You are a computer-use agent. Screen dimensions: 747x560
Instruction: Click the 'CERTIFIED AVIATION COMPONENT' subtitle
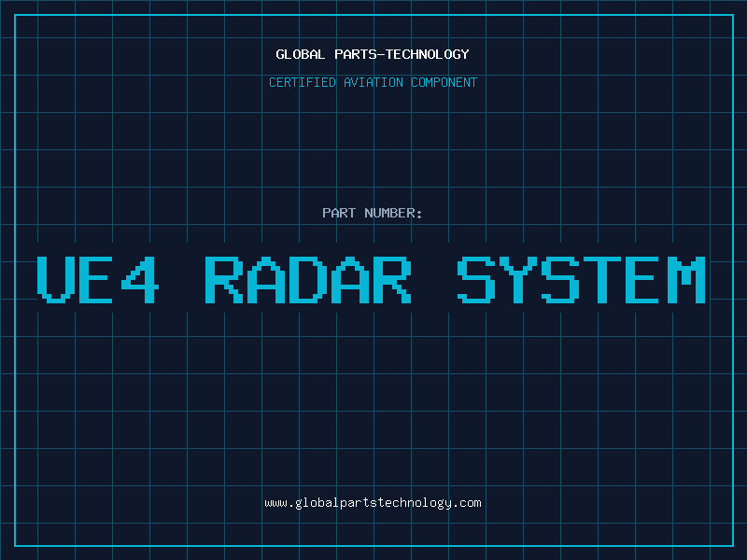373,82
